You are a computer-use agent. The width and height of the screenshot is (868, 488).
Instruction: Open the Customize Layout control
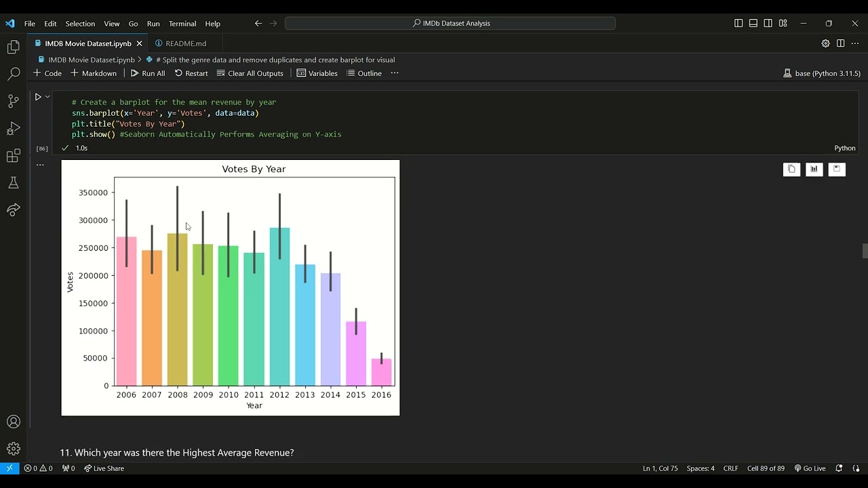[x=783, y=23]
